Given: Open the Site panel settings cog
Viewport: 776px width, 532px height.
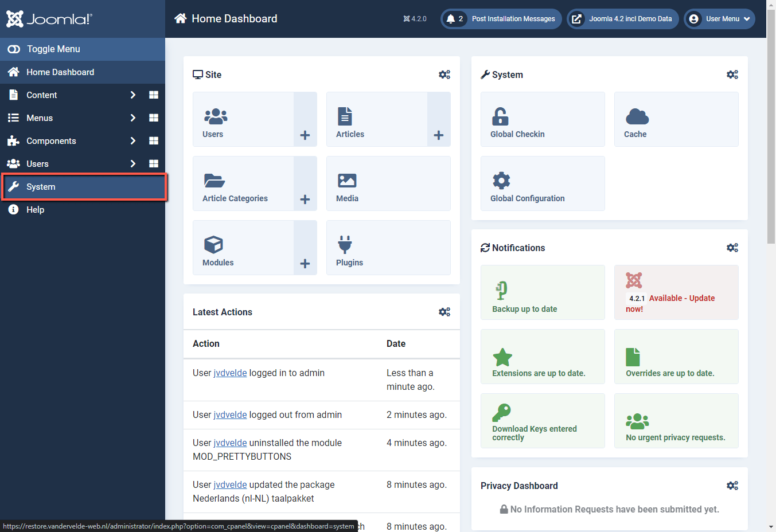Looking at the screenshot, I should (444, 75).
